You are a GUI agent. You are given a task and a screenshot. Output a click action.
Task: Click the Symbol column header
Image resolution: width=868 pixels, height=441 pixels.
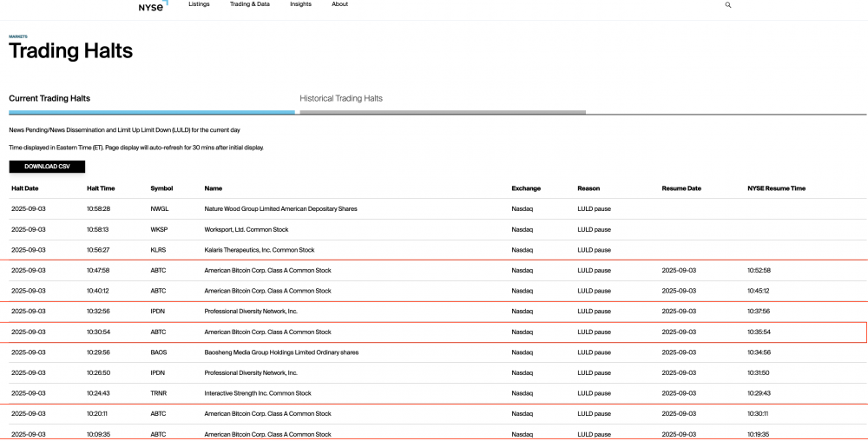click(x=161, y=188)
